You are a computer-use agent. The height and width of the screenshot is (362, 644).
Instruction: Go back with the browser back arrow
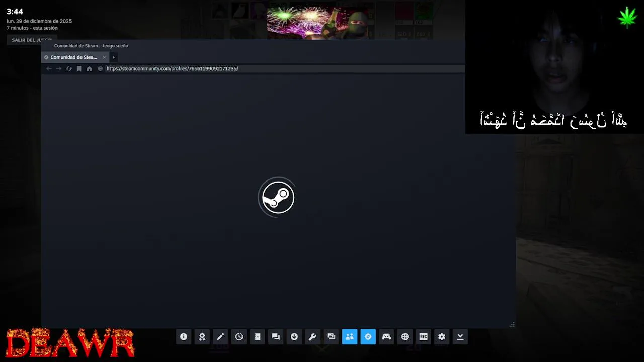[49, 69]
